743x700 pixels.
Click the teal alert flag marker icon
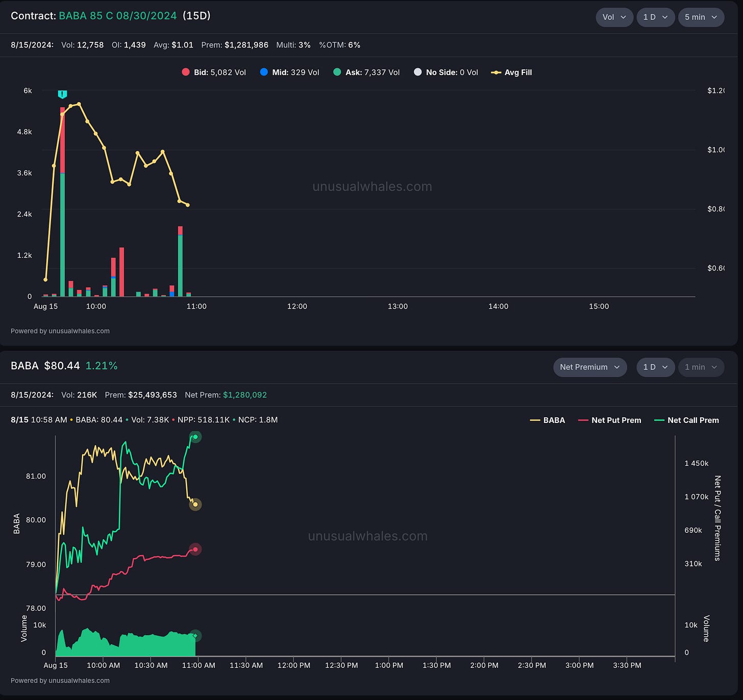tap(62, 94)
